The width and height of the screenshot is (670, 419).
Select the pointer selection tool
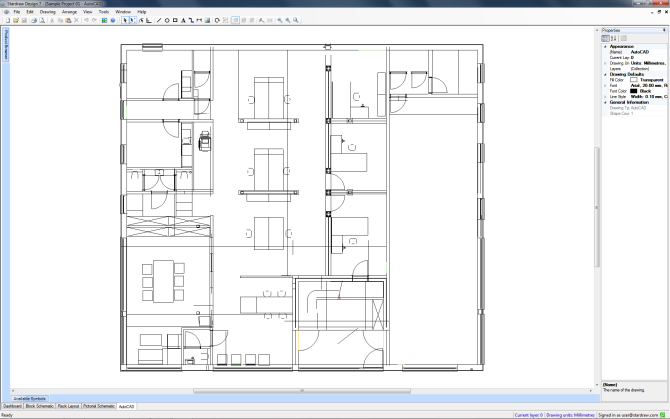point(125,20)
